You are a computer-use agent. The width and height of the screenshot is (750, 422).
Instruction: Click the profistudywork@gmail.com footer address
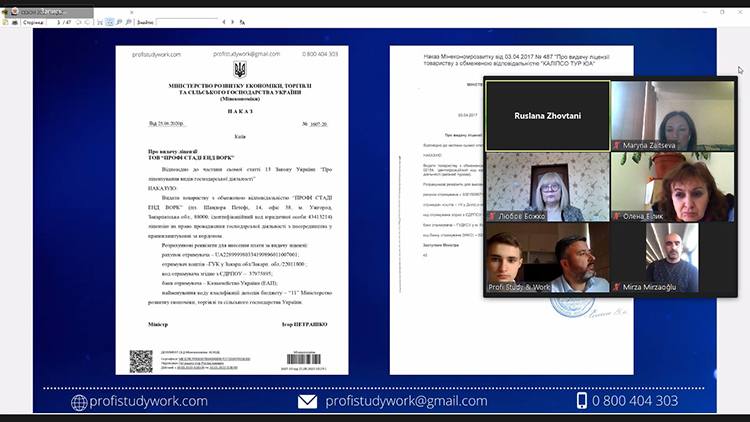(x=406, y=401)
